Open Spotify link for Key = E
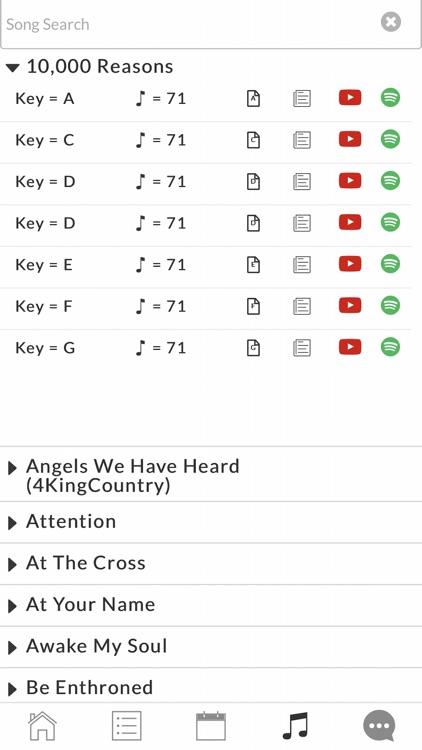This screenshot has width=422, height=750. (x=390, y=264)
